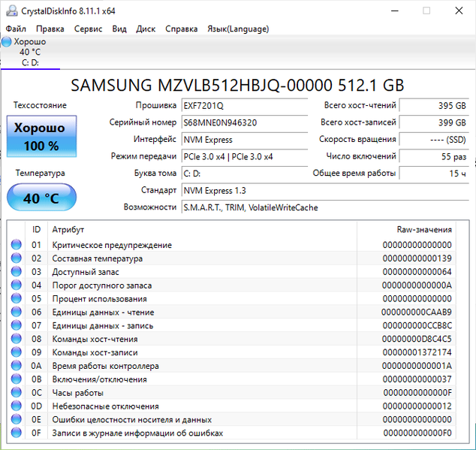The width and height of the screenshot is (476, 450).
Task: Click the status orb for attribute 0E Ошибки целостности
Action: tap(16, 419)
